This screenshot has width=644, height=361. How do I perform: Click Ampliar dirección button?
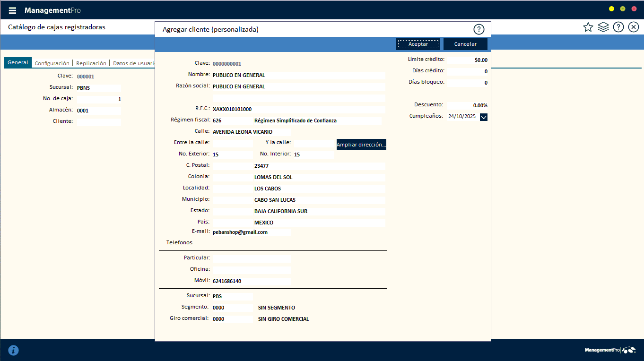pyautogui.click(x=361, y=145)
